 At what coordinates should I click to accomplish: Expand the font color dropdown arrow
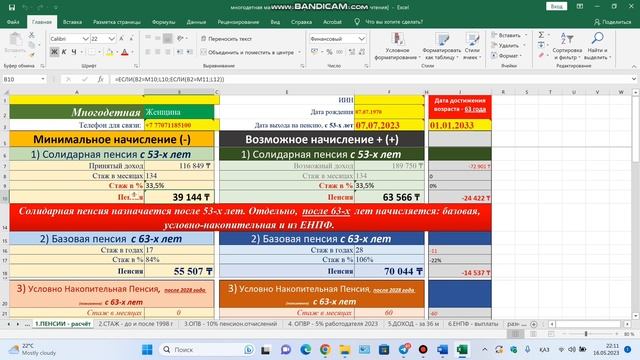click(x=132, y=52)
